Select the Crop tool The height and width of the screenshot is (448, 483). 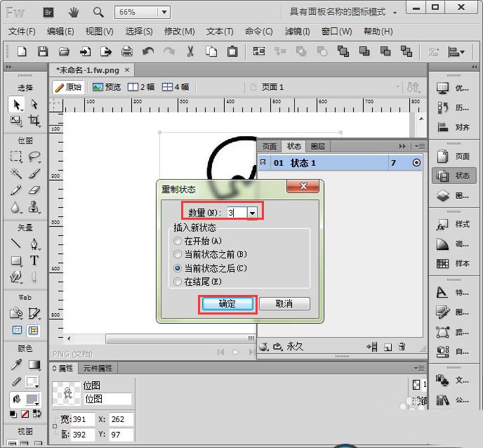(x=34, y=121)
